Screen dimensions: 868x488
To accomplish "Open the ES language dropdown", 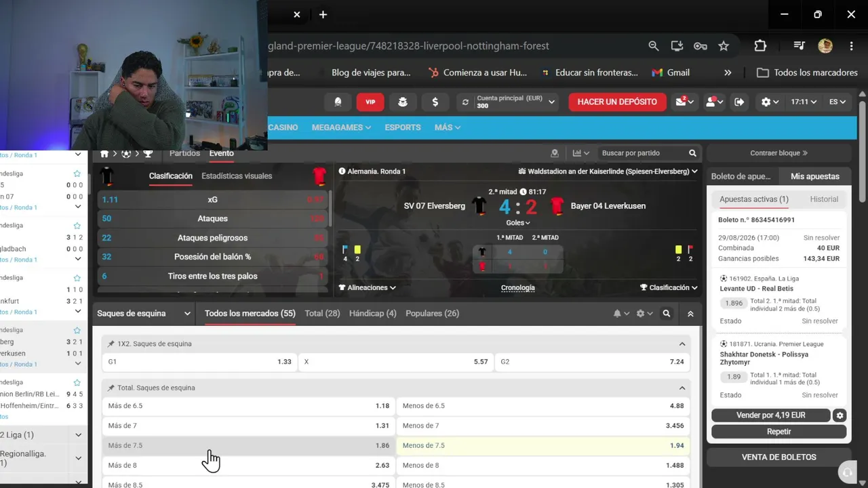I will 837,102.
